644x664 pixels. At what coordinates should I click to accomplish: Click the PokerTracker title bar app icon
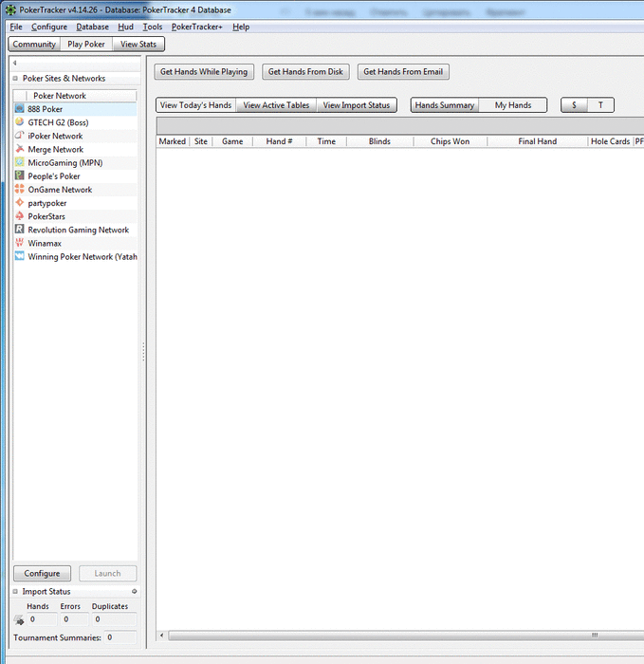tap(10, 9)
